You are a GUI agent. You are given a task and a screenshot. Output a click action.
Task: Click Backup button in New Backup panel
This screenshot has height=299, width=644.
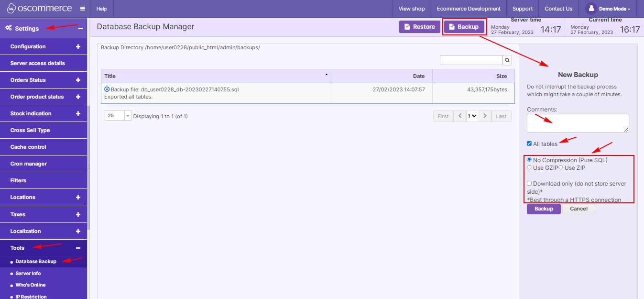pos(544,209)
